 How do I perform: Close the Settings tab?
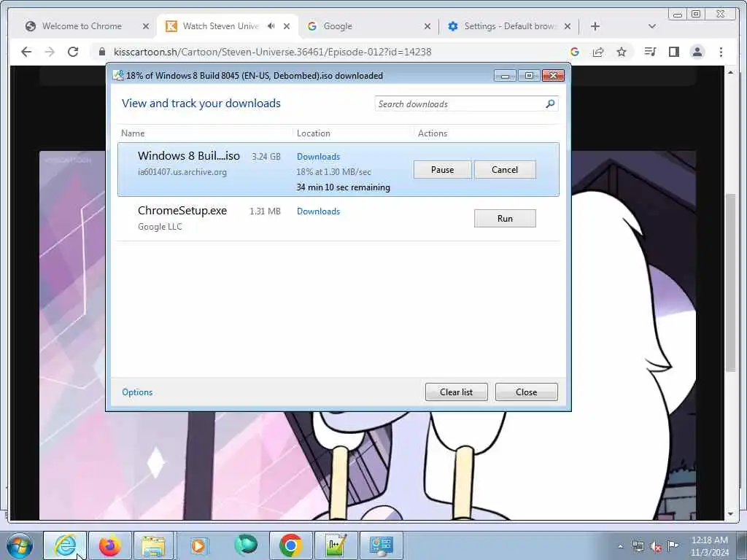[x=568, y=26]
